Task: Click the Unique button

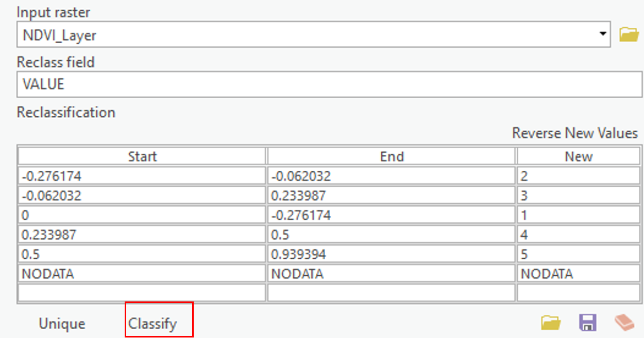Action: [x=62, y=324]
